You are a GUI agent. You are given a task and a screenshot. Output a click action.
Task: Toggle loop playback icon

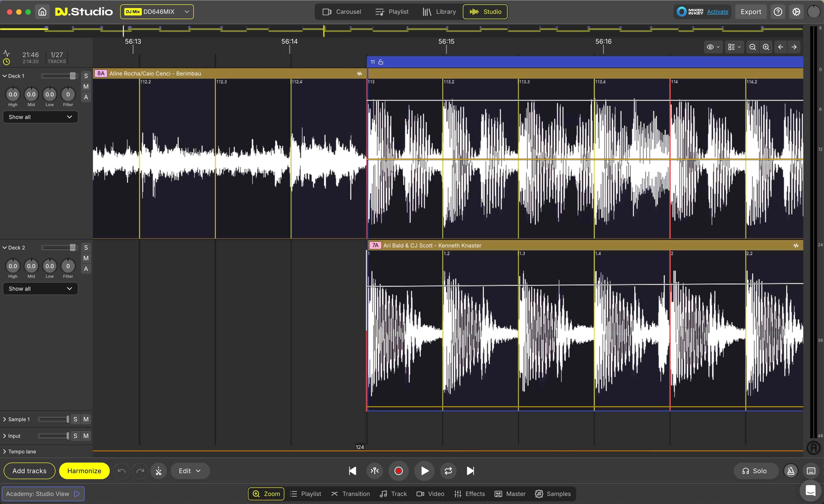click(448, 471)
